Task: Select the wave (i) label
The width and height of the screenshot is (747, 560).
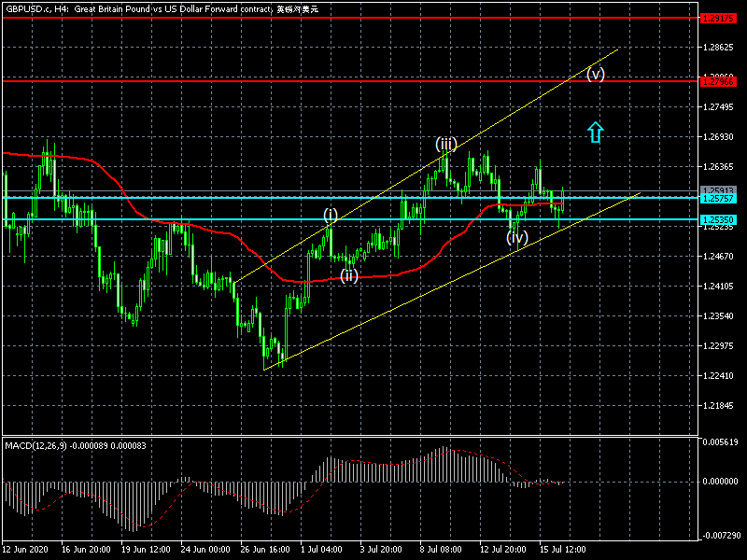Action: (331, 216)
